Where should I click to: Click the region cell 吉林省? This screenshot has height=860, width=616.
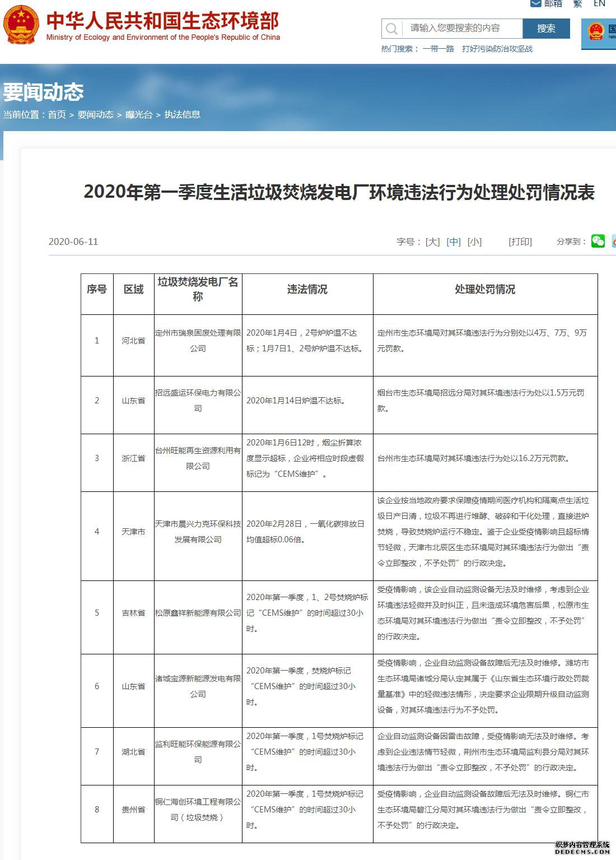coord(133,613)
